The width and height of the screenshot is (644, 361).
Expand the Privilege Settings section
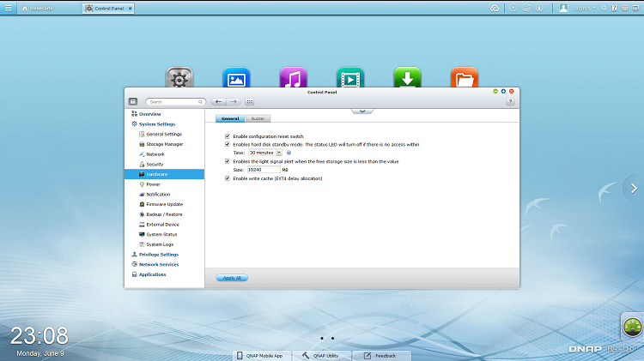click(x=158, y=255)
